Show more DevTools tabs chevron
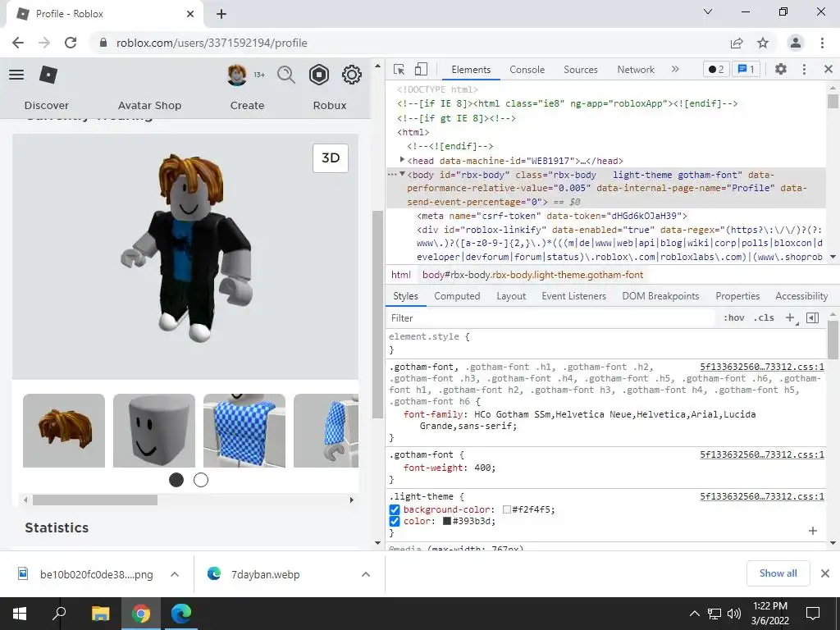Viewport: 840px width, 630px height. 675,69
